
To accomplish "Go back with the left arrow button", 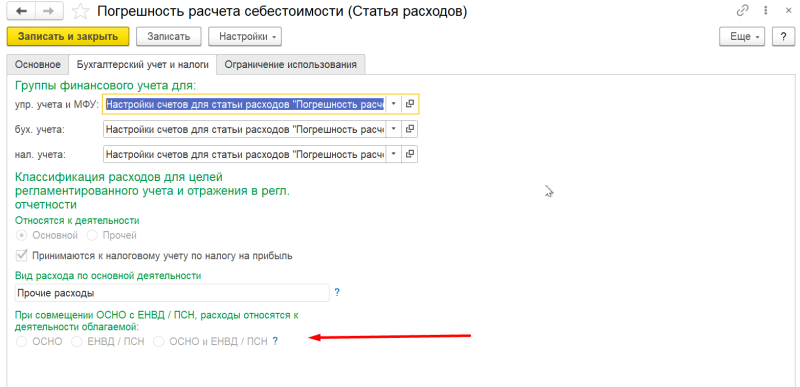I will click(x=21, y=11).
